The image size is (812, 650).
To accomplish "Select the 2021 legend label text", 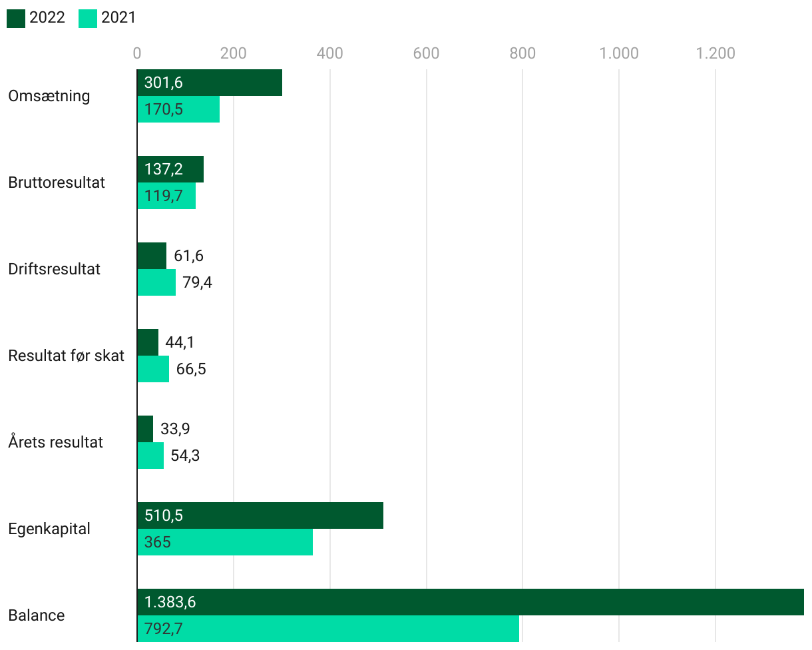I will pyautogui.click(x=118, y=18).
